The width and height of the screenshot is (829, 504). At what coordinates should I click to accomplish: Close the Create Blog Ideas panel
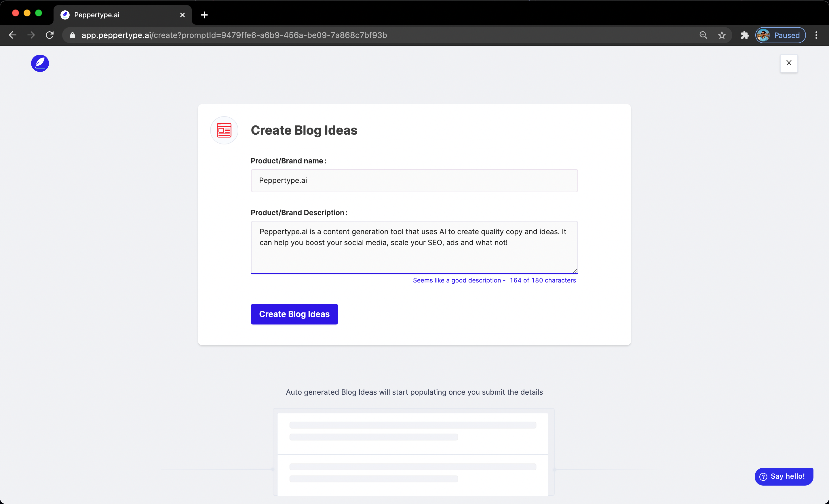(x=789, y=63)
